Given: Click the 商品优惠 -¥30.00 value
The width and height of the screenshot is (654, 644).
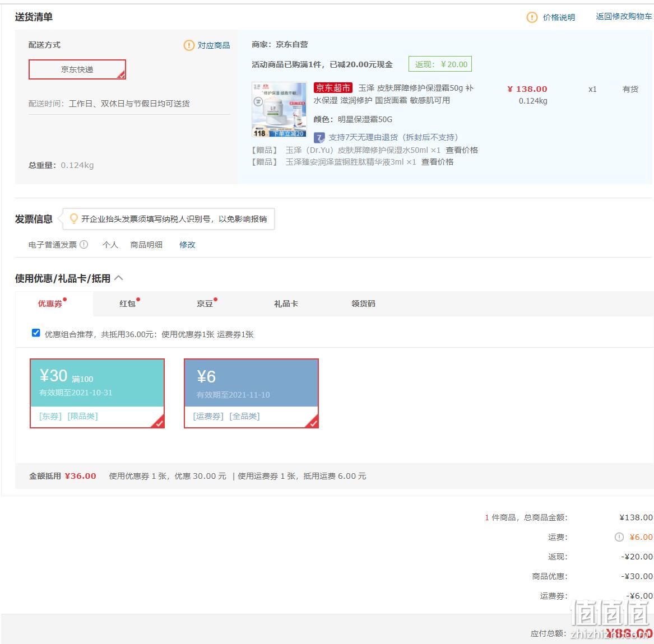Looking at the screenshot, I should pyautogui.click(x=637, y=576).
